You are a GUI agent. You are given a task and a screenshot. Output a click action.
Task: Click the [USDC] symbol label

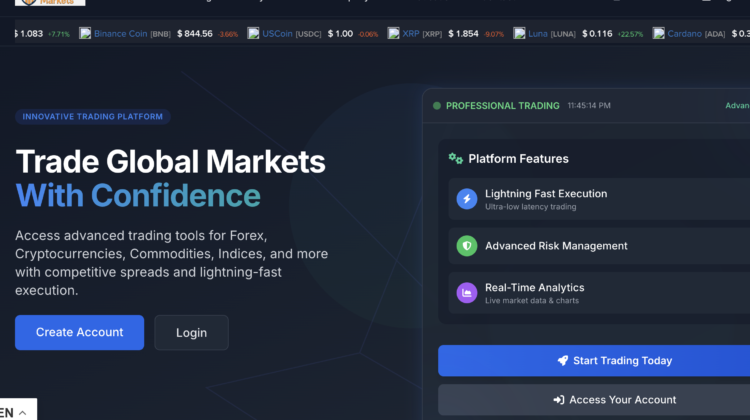309,34
